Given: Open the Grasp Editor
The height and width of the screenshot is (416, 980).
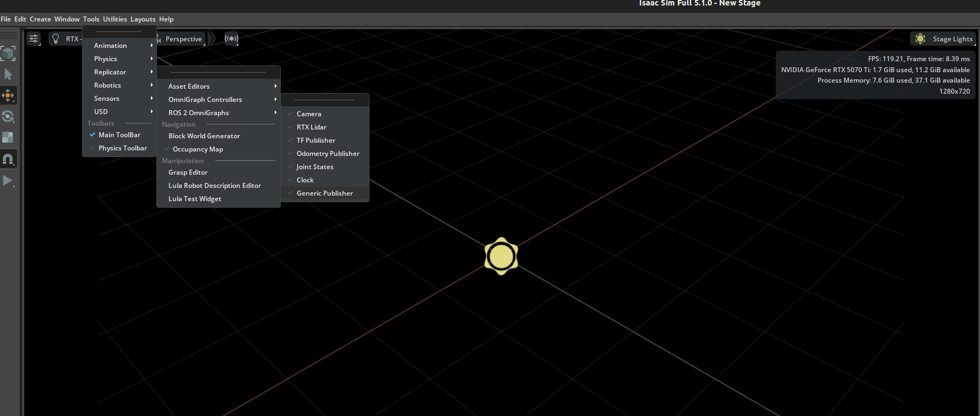Looking at the screenshot, I should (188, 172).
